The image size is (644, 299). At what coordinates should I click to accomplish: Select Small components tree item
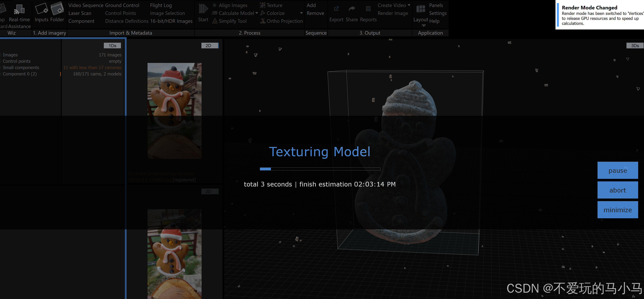[21, 67]
